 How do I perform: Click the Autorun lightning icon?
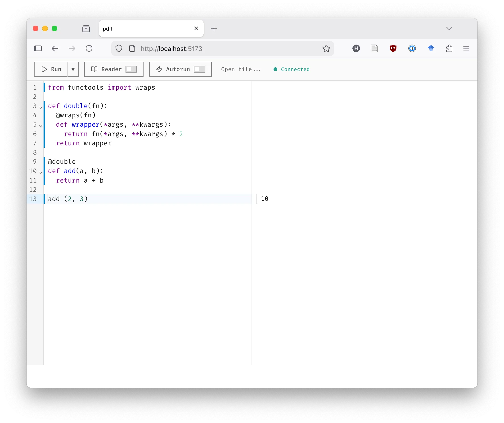click(159, 69)
